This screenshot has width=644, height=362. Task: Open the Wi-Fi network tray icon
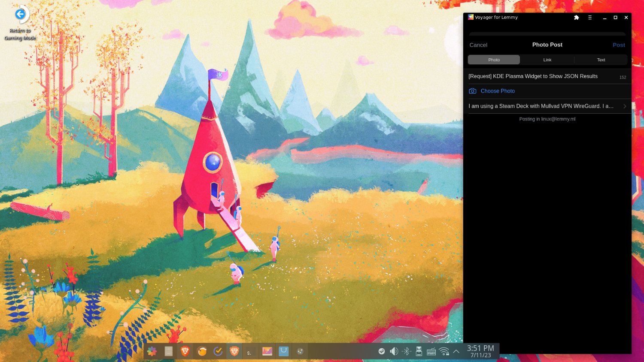coord(444,351)
